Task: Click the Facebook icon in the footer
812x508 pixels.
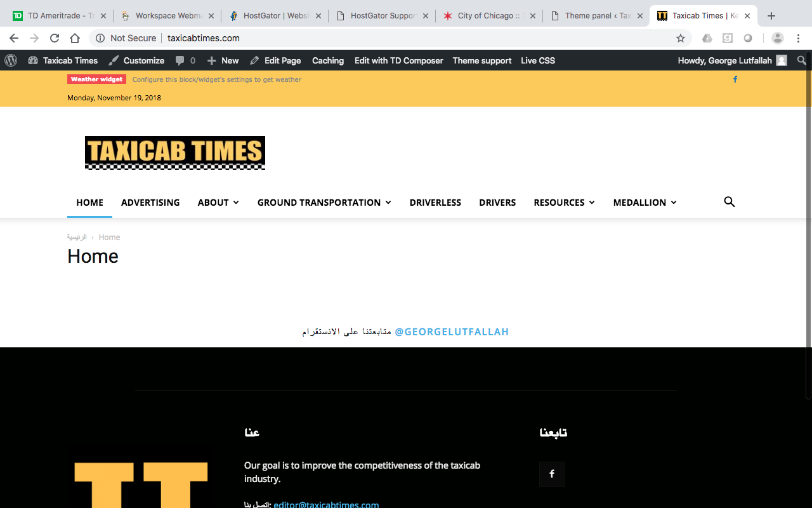Action: (552, 474)
